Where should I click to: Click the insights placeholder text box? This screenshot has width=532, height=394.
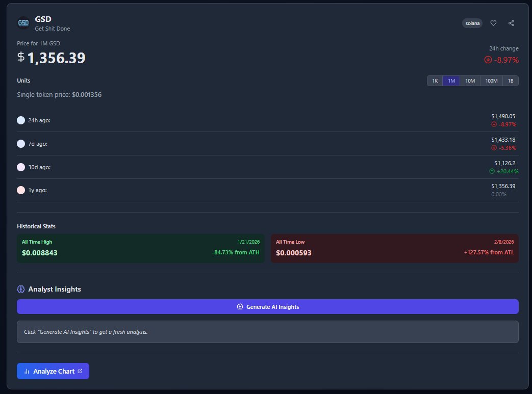pyautogui.click(x=268, y=332)
